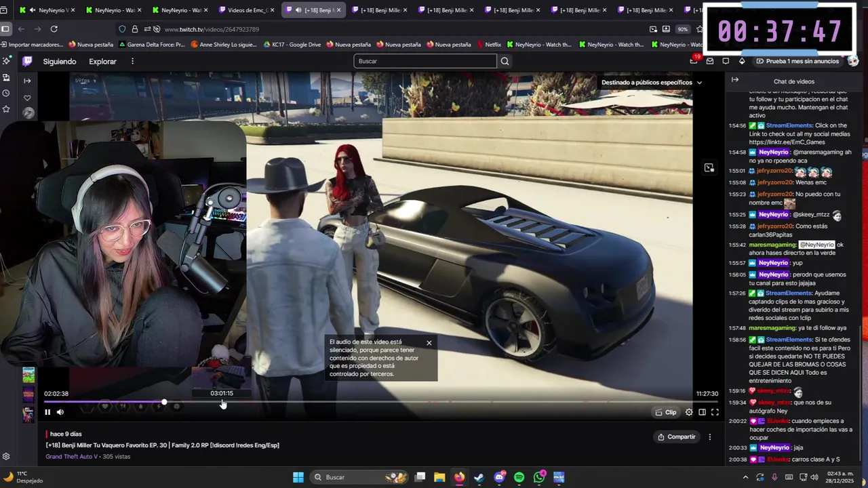Viewport: 868px width, 488px height.
Task: Open the site security padlock info
Action: (135, 29)
